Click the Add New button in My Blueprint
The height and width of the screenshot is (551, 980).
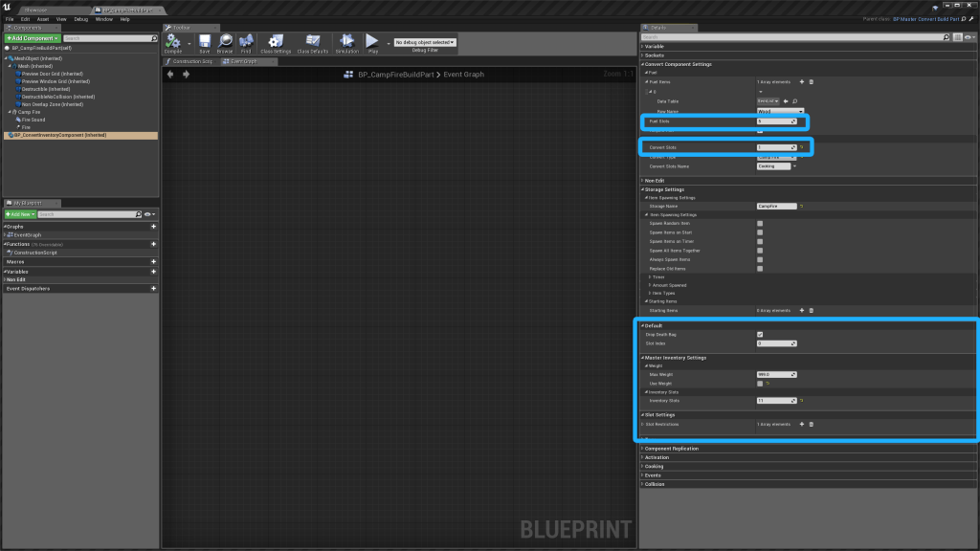(21, 213)
